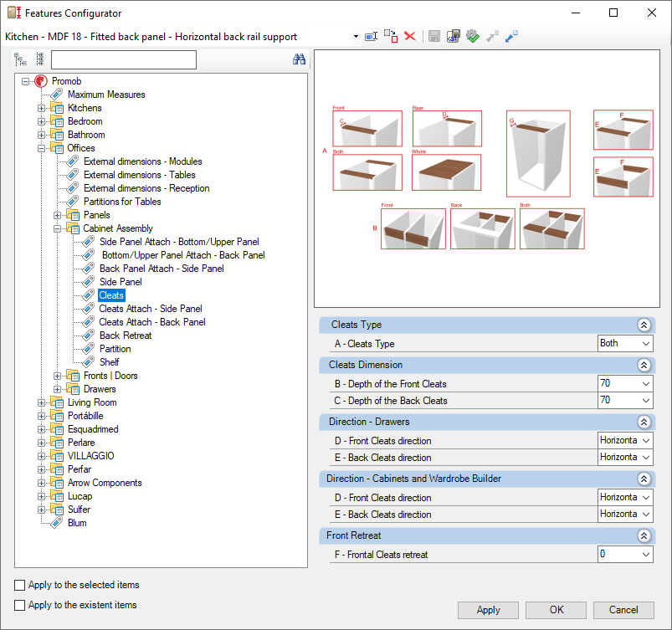Select the Bathroom tree item
Viewport: 672px width, 630px height.
coord(86,135)
